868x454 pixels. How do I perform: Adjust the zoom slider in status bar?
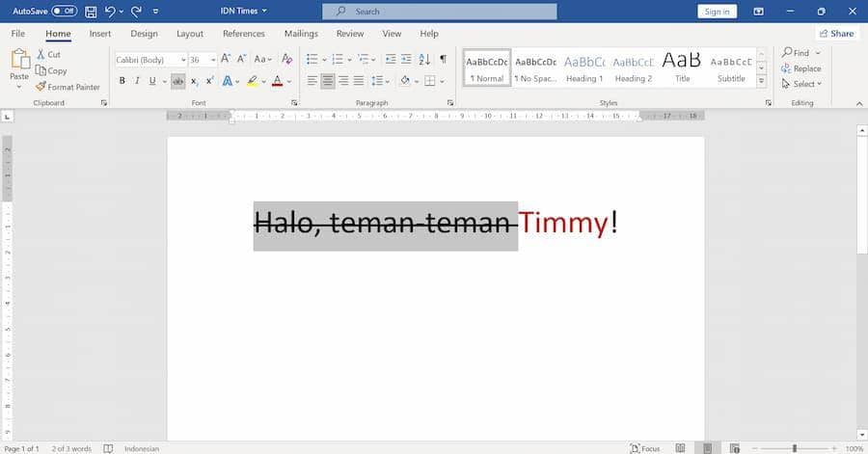coord(795,448)
